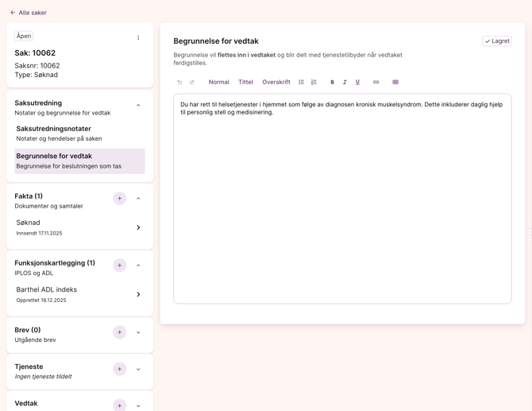
Task: Insert a hyperlink with link icon
Action: tap(376, 82)
